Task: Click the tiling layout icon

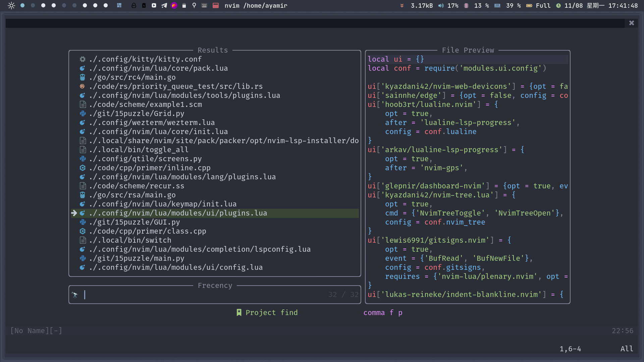Action: tap(119, 5)
